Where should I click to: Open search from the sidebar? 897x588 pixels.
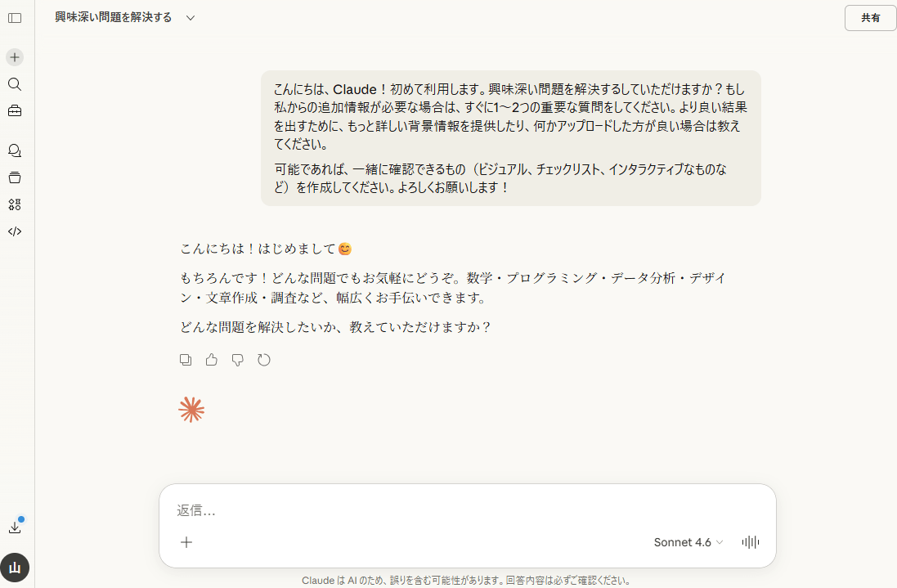[x=14, y=84]
